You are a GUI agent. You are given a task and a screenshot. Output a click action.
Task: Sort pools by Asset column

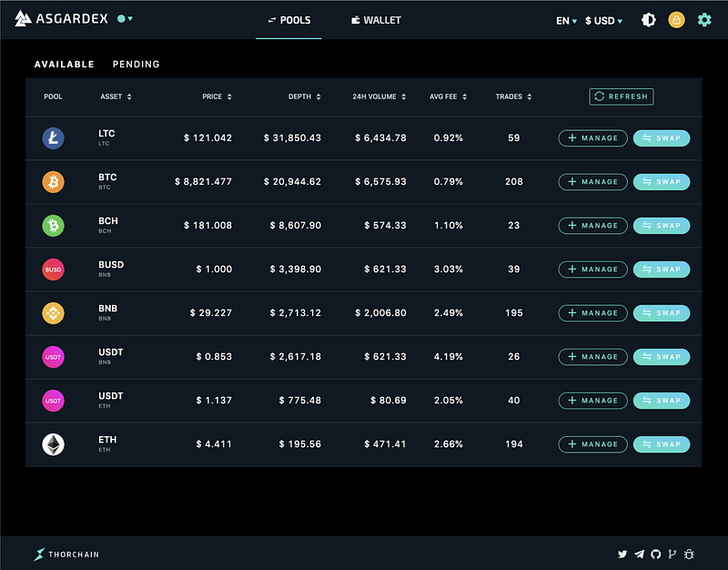pos(116,97)
